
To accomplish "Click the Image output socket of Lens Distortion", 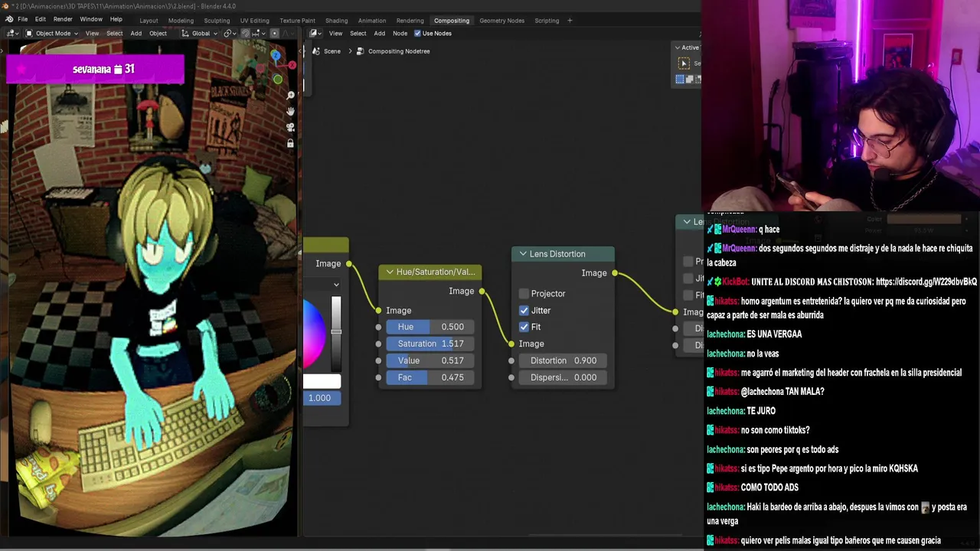I will click(x=614, y=273).
